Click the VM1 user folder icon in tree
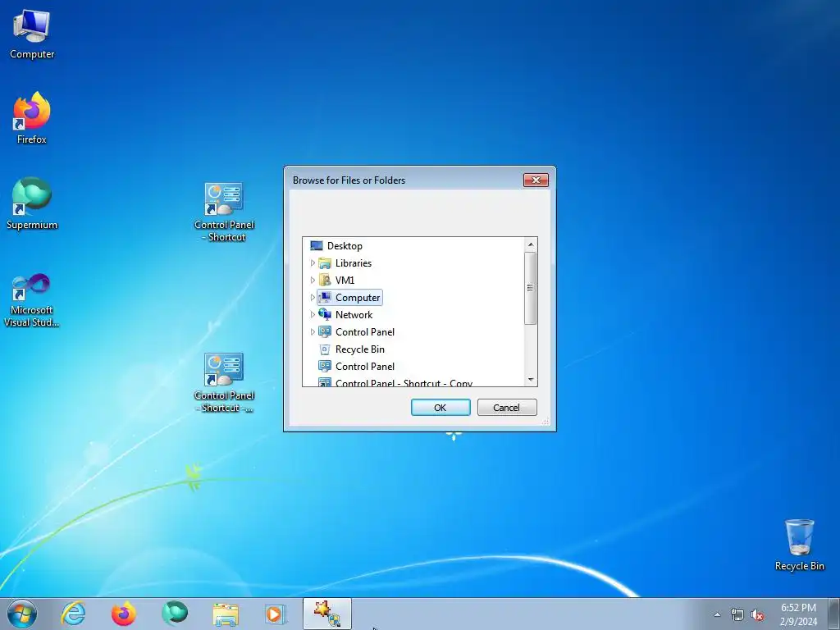This screenshot has width=840, height=630. (x=325, y=281)
